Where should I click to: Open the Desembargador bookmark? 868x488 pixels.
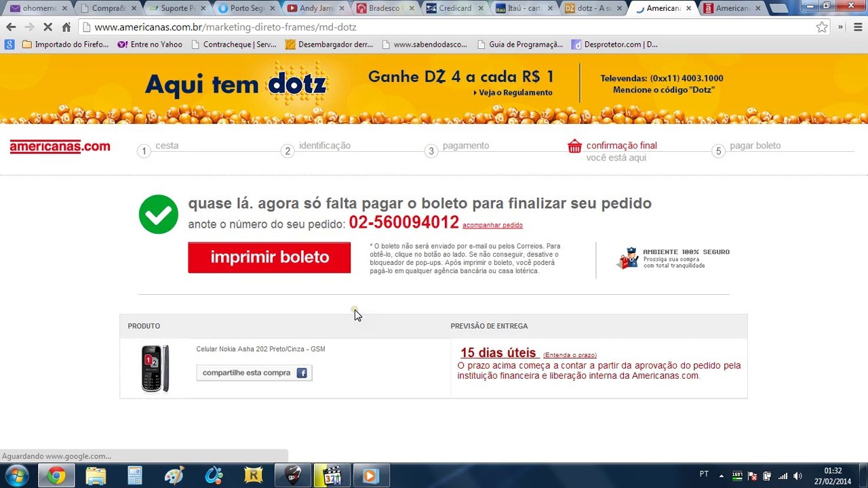(330, 45)
